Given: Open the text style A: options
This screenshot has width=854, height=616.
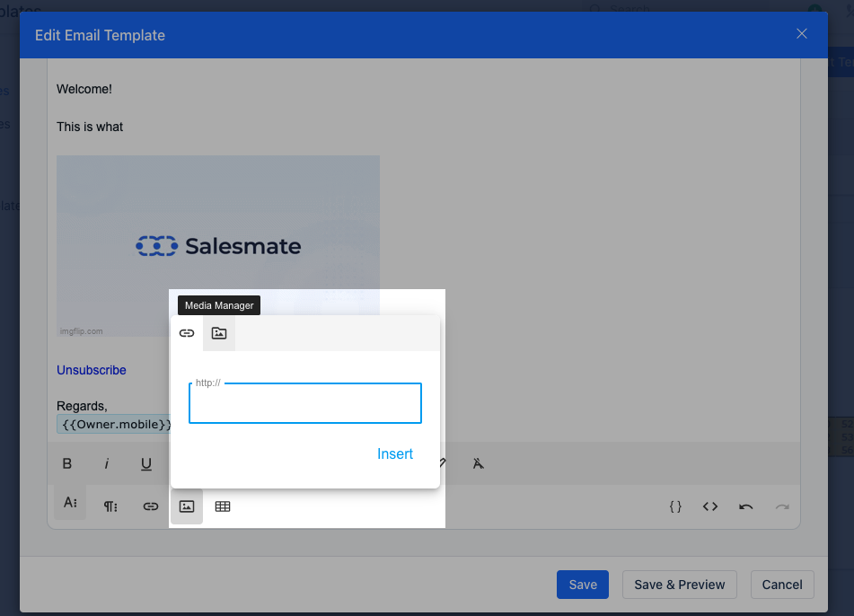Looking at the screenshot, I should [70, 502].
